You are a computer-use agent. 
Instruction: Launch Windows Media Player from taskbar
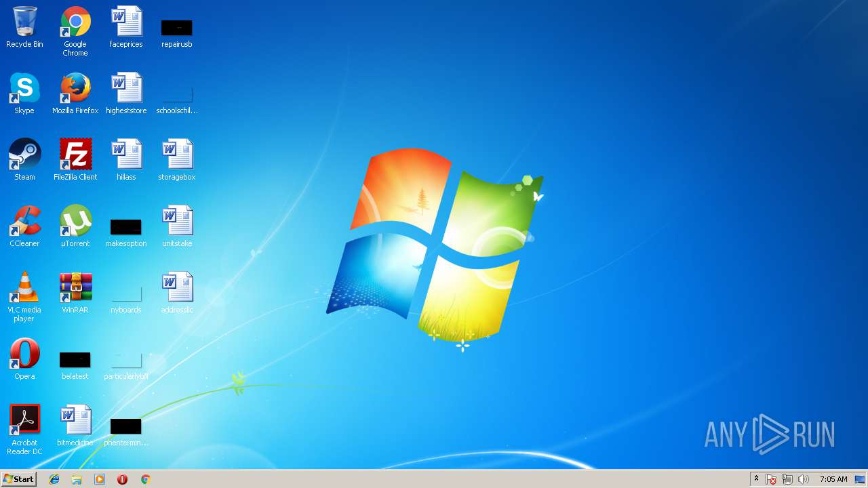pyautogui.click(x=100, y=479)
